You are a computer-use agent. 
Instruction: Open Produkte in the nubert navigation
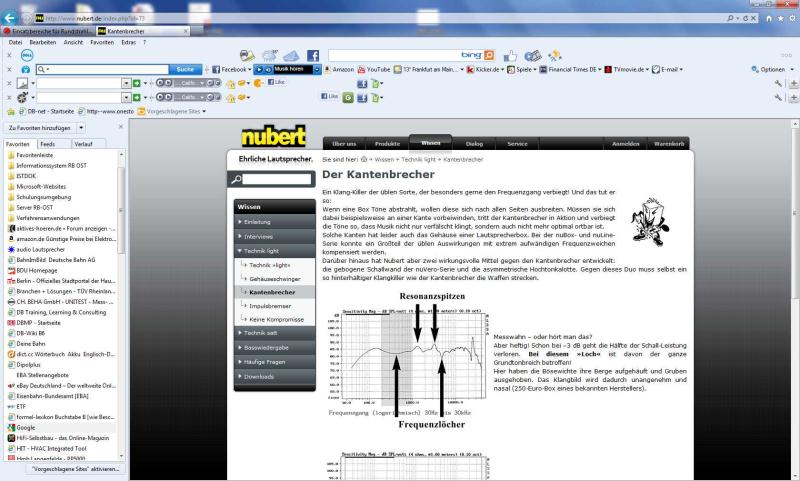click(387, 144)
